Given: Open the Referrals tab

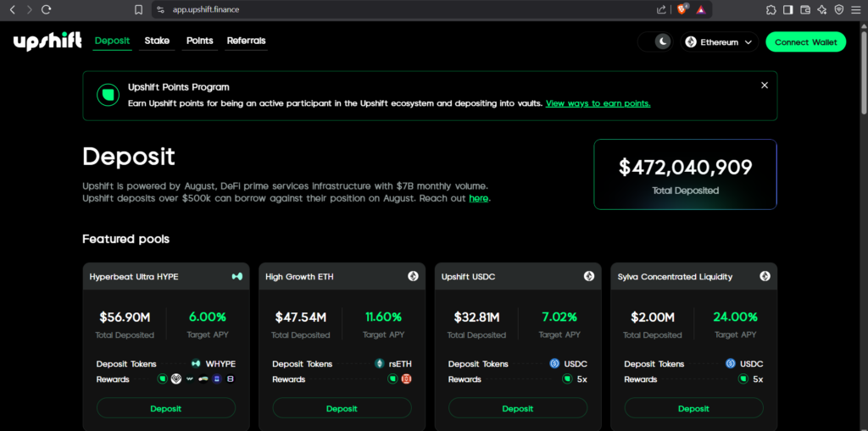Looking at the screenshot, I should click(247, 41).
